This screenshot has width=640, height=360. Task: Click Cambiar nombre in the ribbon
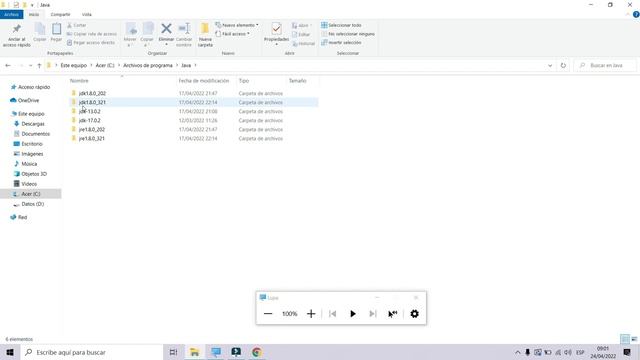pyautogui.click(x=184, y=35)
